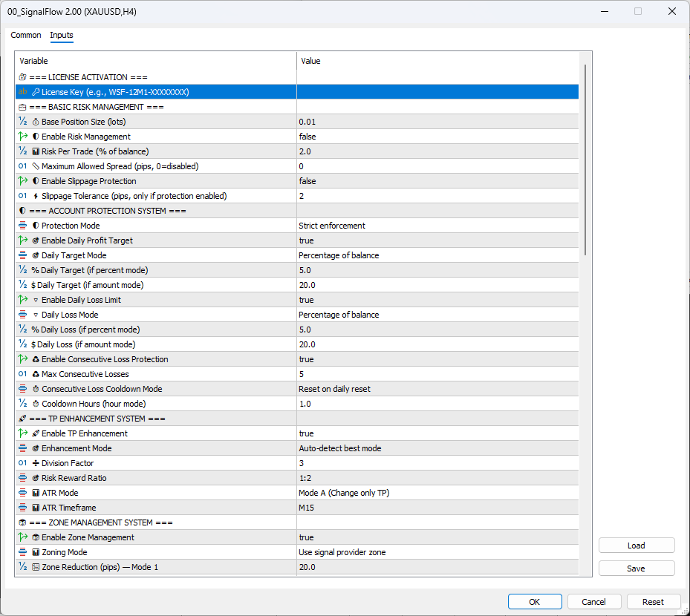Click the ½ icon beside Base Position Size

(x=21, y=121)
